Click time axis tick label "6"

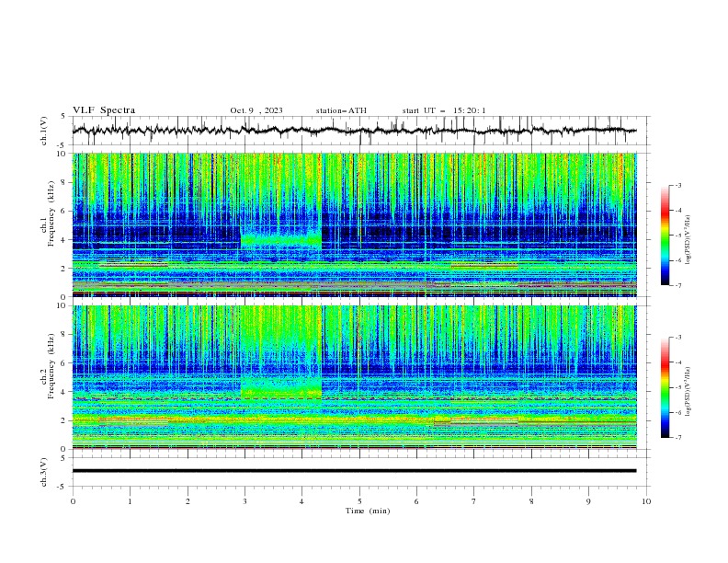coord(416,501)
